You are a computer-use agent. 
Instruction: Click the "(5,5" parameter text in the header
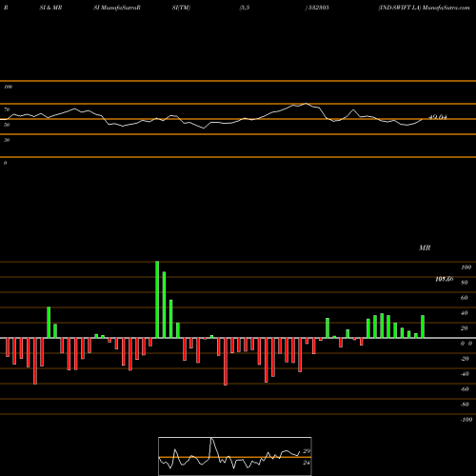click(245, 8)
